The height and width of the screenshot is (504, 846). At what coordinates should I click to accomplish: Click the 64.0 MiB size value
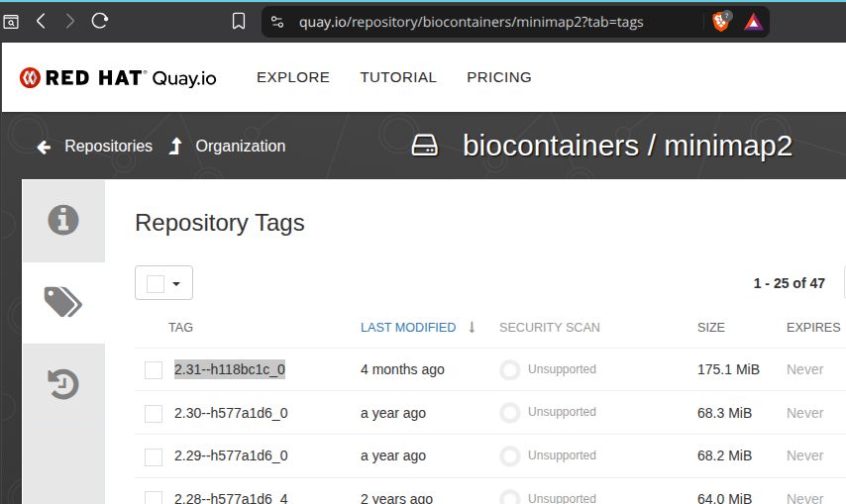(x=724, y=498)
